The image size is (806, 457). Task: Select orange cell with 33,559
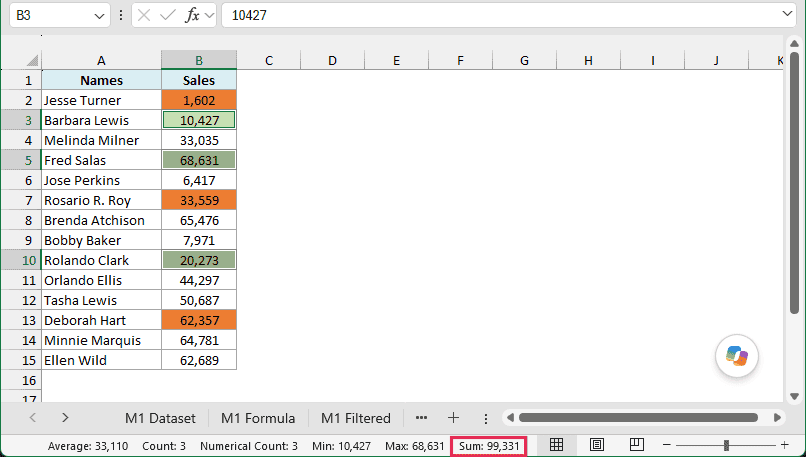(199, 200)
